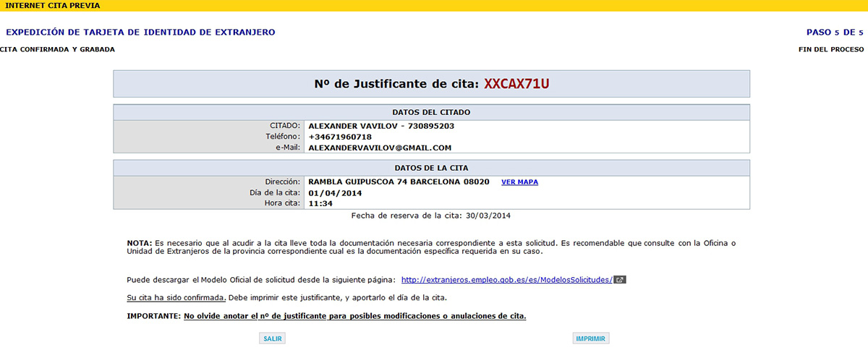Click the phone number +34671960718
The image size is (868, 353).
click(x=340, y=137)
